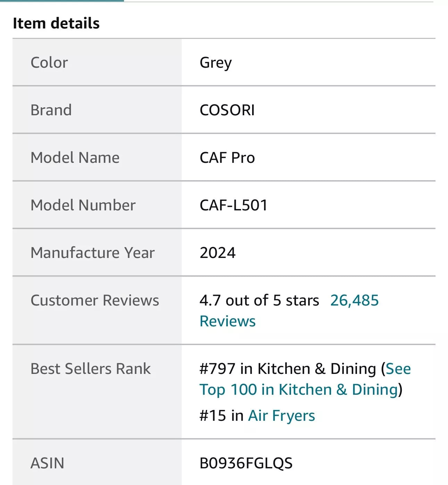This screenshot has width=448, height=485.
Task: Select the Best Sellers Rank label
Action: pos(91,369)
